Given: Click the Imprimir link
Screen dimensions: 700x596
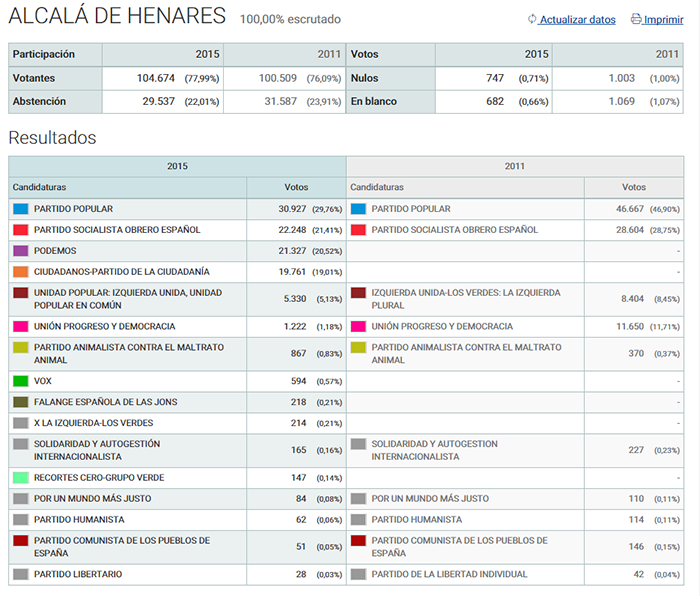Looking at the screenshot, I should pos(663,19).
